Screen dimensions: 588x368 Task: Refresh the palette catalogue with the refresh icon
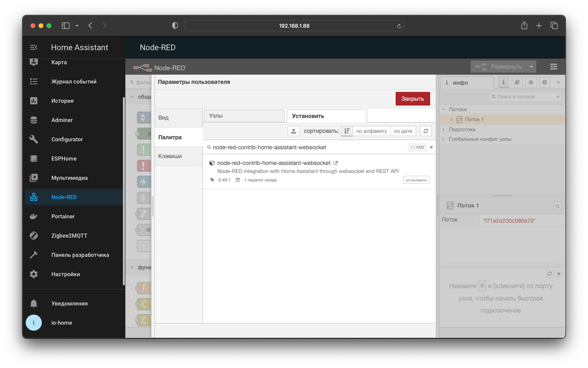click(x=425, y=131)
